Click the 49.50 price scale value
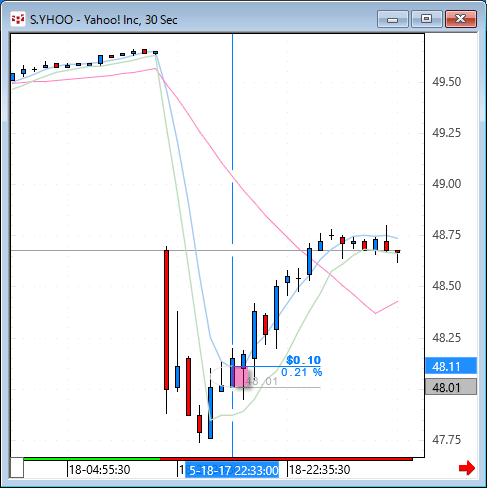Viewport: 487px width, 488px height. [x=446, y=82]
